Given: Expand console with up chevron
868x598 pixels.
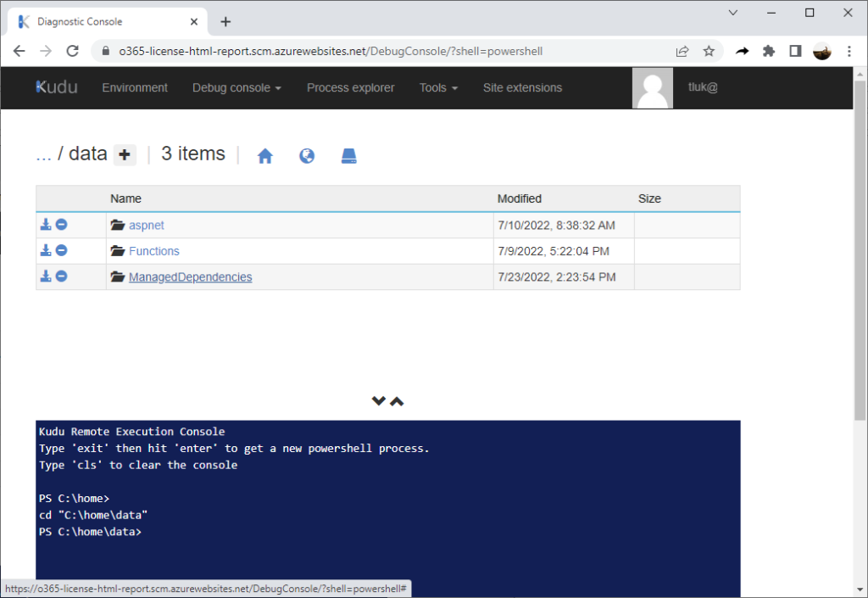Looking at the screenshot, I should [x=397, y=401].
